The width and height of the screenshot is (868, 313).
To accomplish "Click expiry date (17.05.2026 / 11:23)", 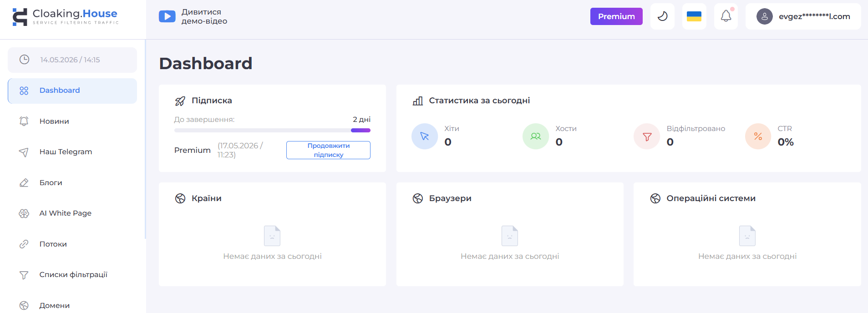I will tap(240, 150).
